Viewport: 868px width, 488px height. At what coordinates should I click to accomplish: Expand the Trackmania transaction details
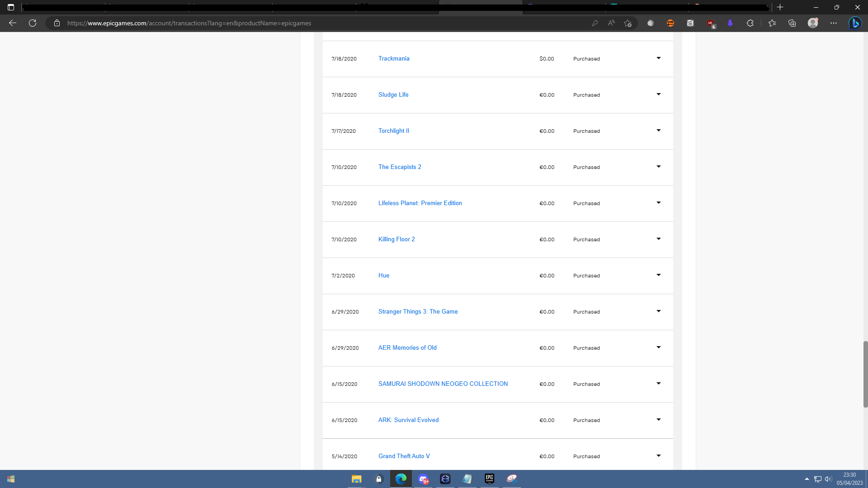[x=659, y=58]
